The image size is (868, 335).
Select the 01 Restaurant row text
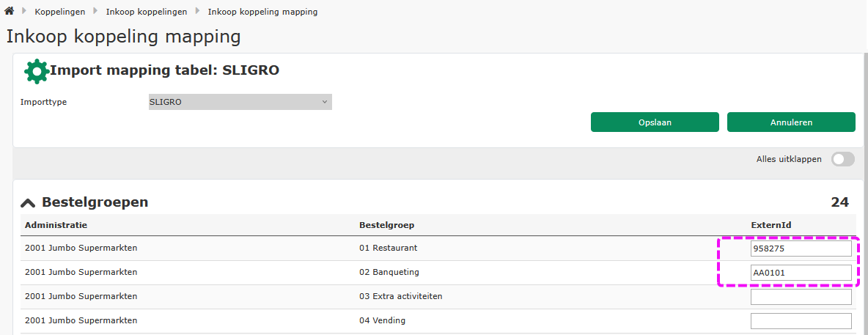pos(388,248)
